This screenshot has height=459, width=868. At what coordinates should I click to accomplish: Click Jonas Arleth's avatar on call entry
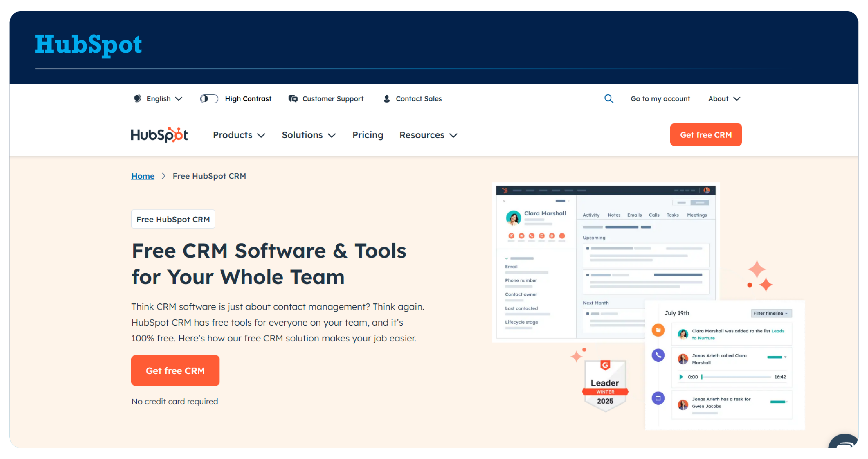pos(683,359)
